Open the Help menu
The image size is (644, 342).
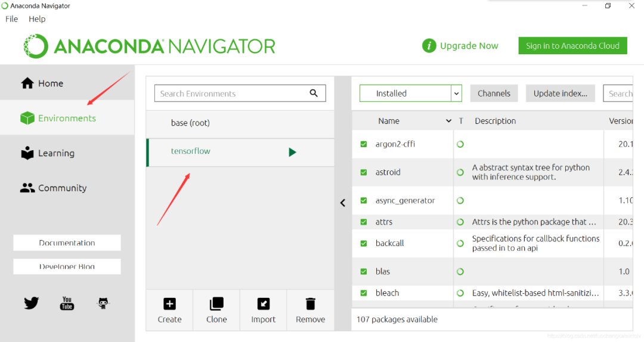tap(37, 19)
